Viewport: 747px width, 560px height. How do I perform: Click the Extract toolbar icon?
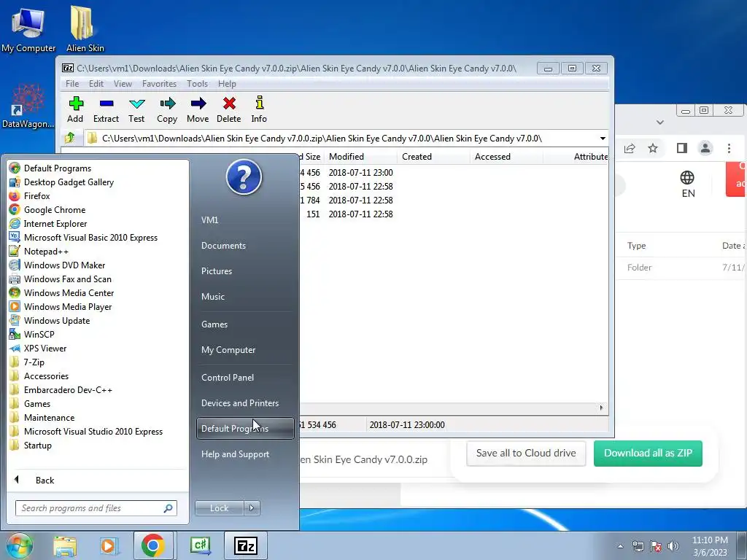(x=106, y=109)
